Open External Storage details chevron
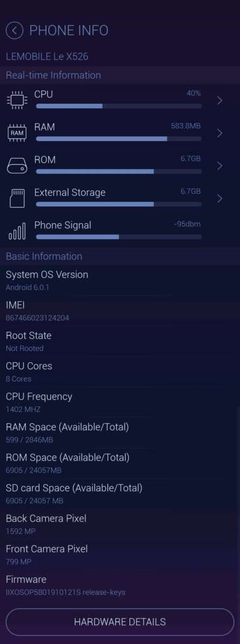Screen dimensions: 240x644 (x=220, y=199)
